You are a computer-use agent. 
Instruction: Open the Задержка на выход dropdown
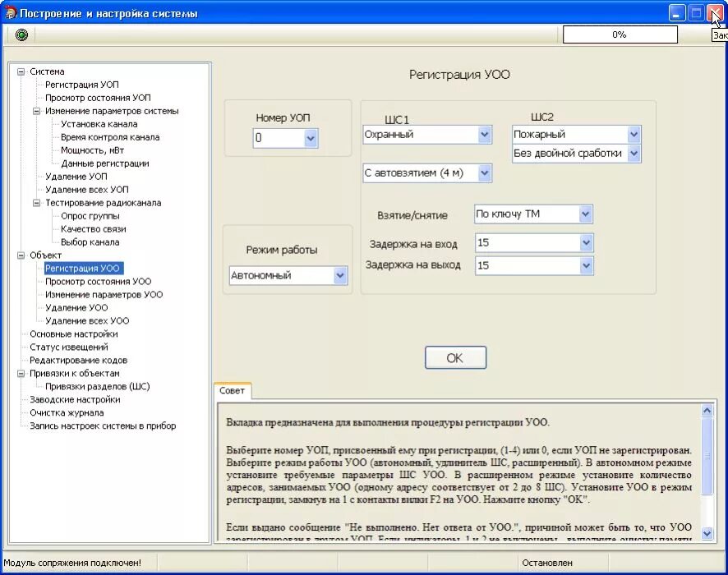(586, 266)
